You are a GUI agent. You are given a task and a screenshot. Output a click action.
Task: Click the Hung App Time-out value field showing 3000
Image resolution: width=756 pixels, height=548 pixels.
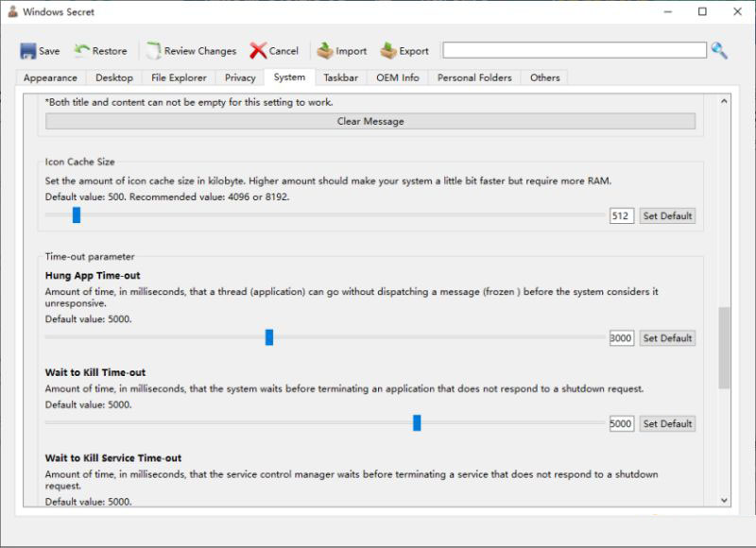[622, 338]
